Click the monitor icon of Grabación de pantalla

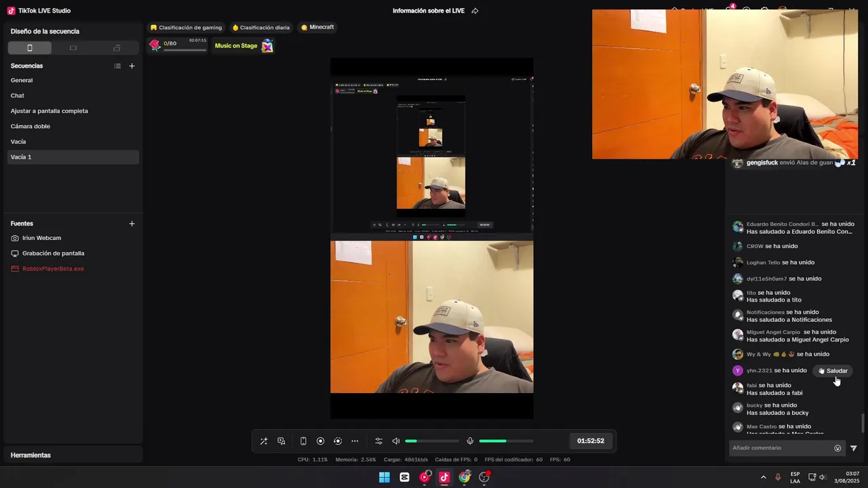tap(15, 253)
